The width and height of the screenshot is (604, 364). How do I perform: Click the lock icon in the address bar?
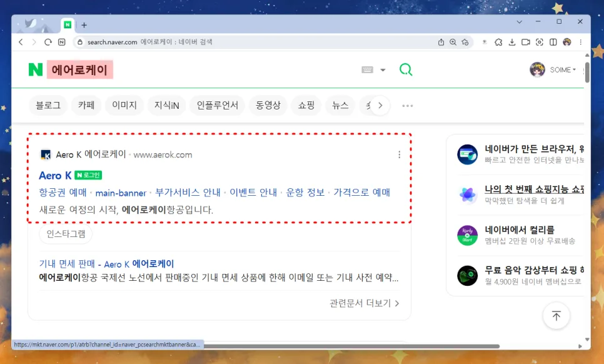pyautogui.click(x=80, y=42)
